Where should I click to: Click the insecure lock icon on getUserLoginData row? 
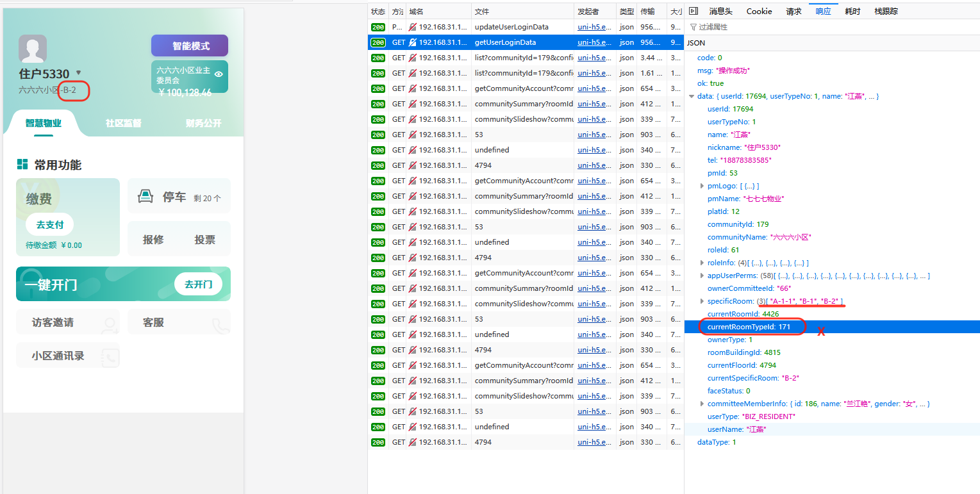pyautogui.click(x=412, y=42)
